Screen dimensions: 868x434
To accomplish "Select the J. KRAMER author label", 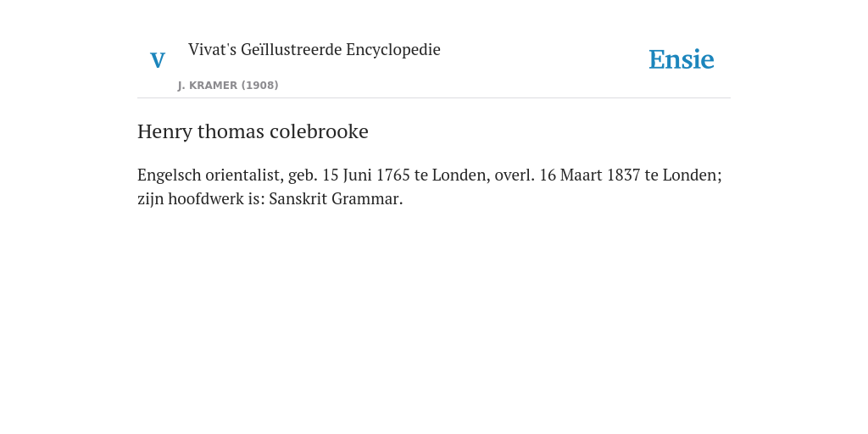I will (x=208, y=86).
